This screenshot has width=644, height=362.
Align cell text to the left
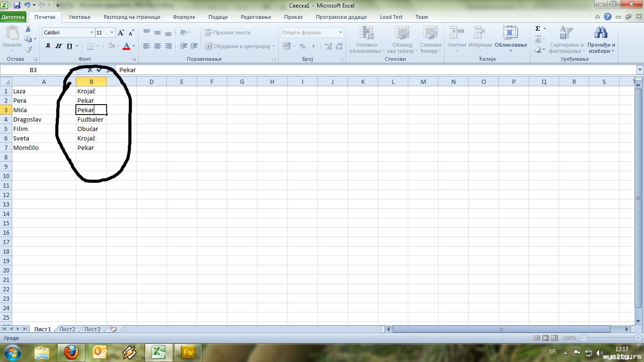point(147,46)
